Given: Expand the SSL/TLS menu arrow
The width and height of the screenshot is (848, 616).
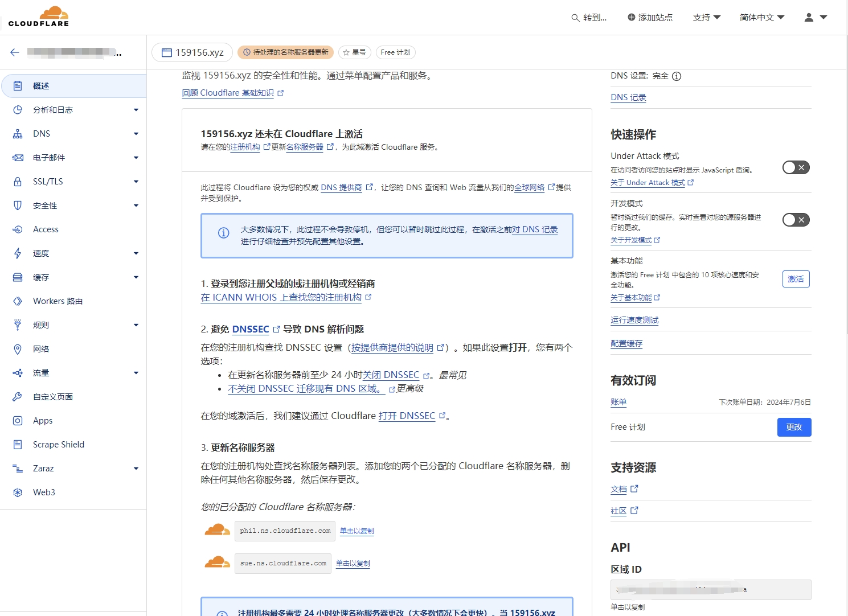Looking at the screenshot, I should point(136,182).
